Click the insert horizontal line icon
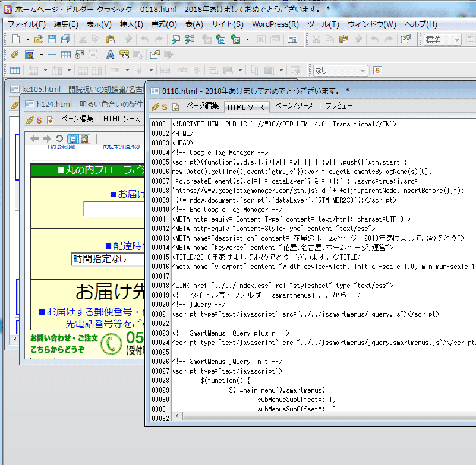This screenshot has width=476, height=465. point(52,55)
